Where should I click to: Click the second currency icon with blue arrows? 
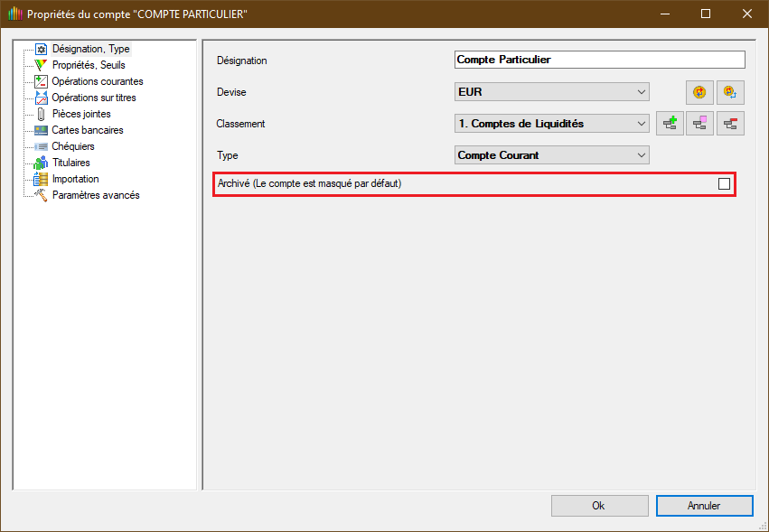(730, 92)
